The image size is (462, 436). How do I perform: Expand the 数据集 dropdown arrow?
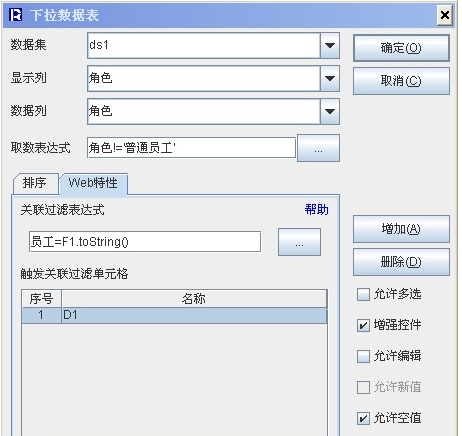330,45
